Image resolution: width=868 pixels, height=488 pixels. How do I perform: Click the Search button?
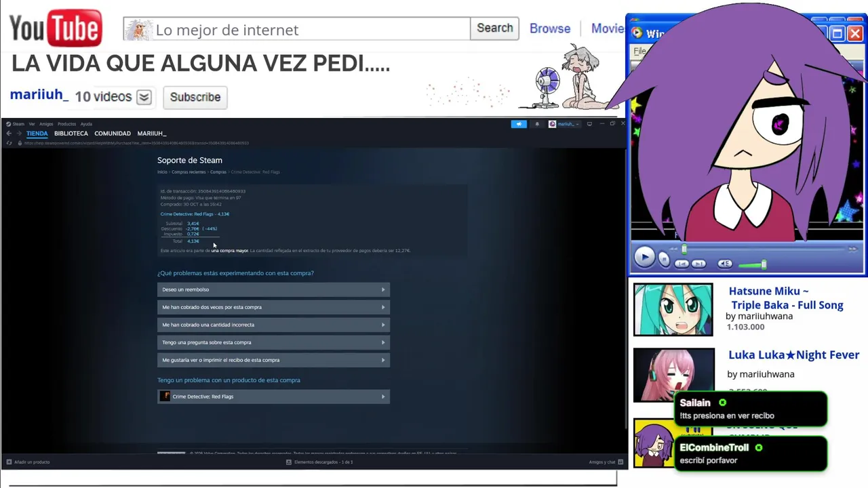[494, 28]
